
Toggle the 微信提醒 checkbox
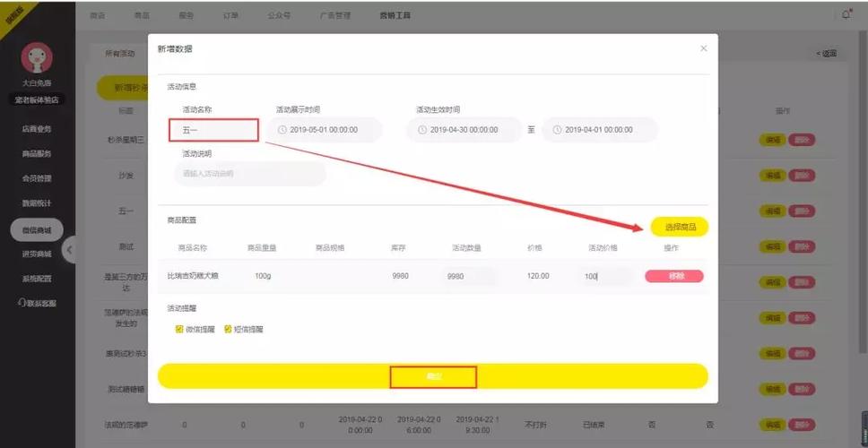point(179,329)
